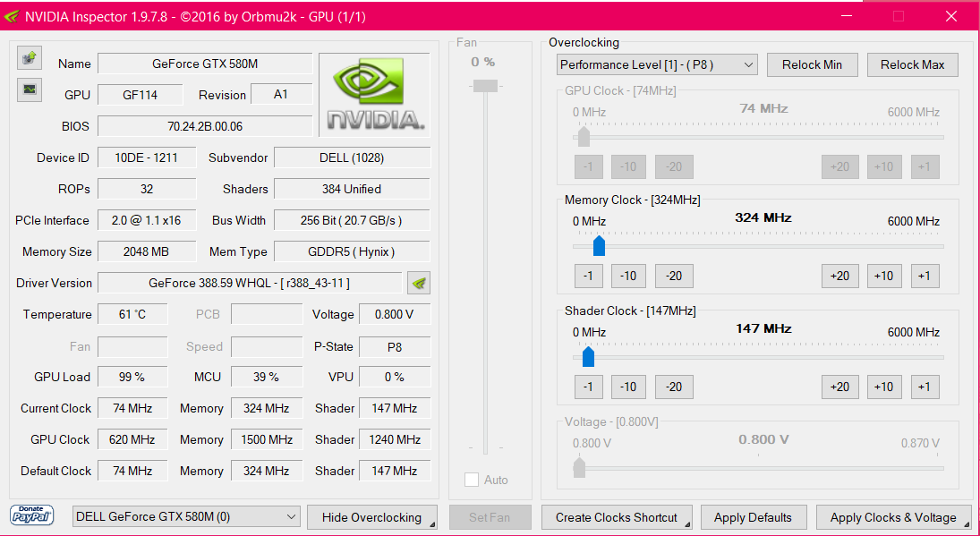The image size is (980, 536).
Task: Open the sensor monitoring graph icon
Action: pos(29,89)
